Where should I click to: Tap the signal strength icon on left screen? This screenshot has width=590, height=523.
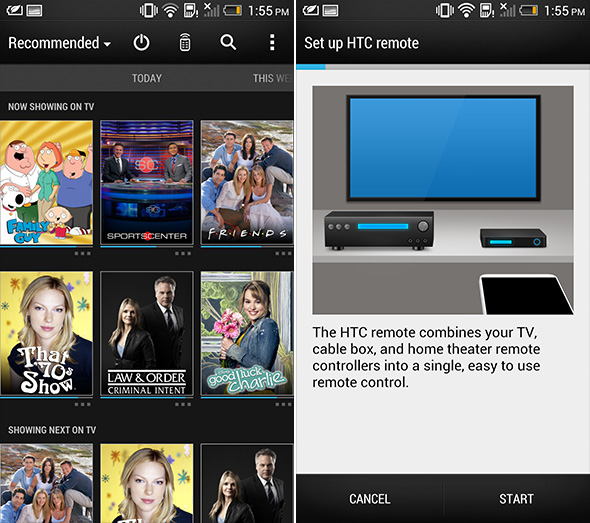(x=211, y=10)
